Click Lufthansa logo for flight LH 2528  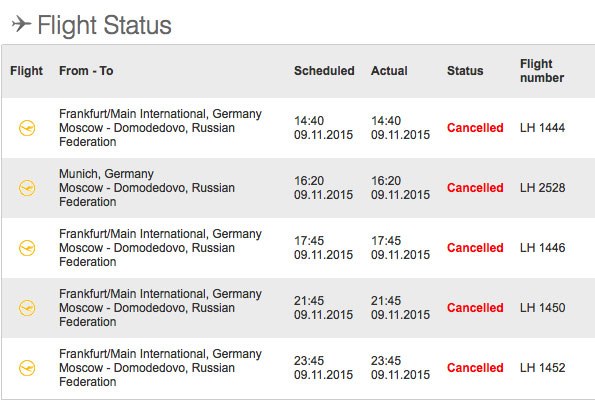[27, 188]
